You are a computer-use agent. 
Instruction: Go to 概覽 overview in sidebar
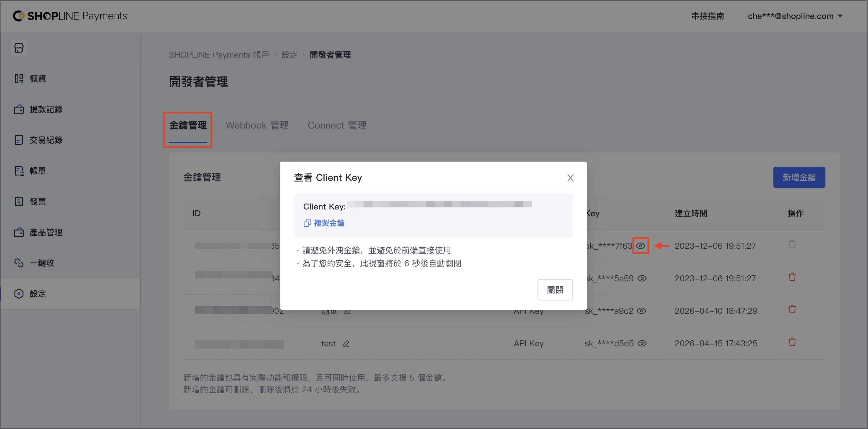pyautogui.click(x=70, y=79)
